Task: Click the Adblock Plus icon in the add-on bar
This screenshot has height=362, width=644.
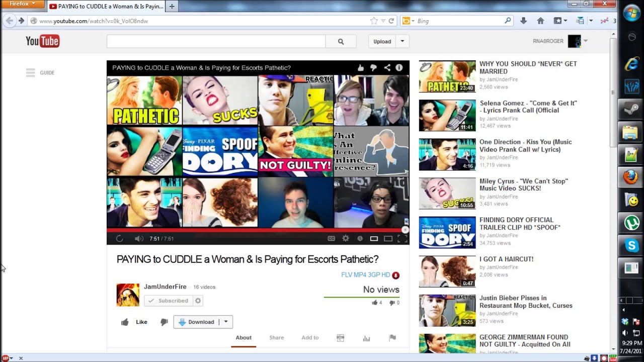Action: click(x=5, y=358)
